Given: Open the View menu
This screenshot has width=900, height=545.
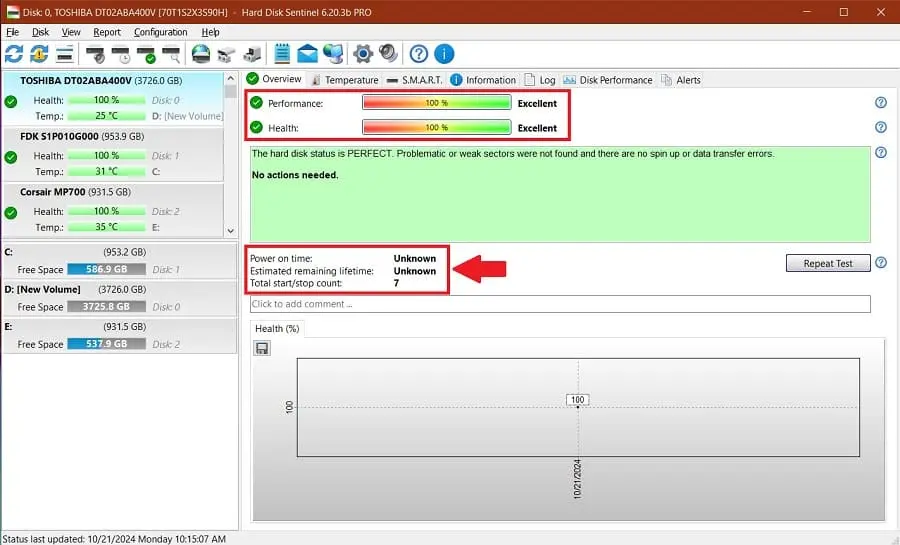Looking at the screenshot, I should 71,32.
